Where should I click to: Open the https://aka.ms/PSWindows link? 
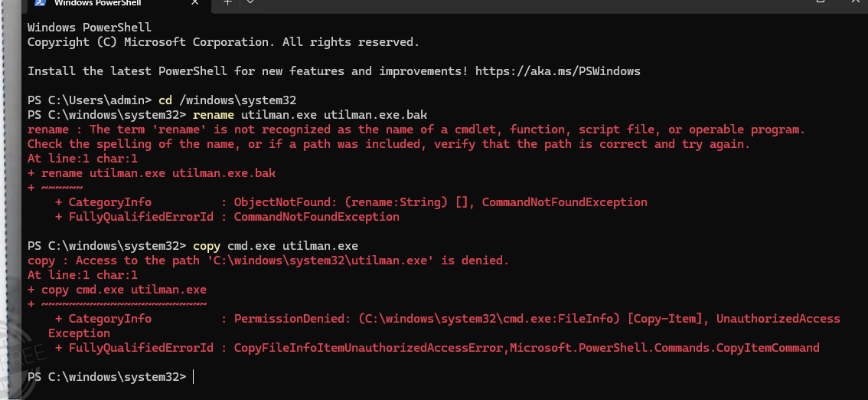[557, 71]
